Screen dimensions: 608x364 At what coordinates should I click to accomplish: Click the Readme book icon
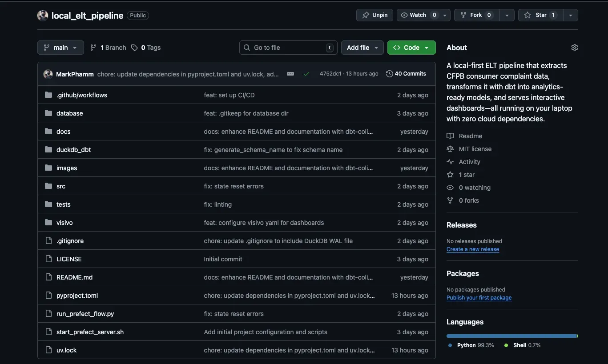[x=450, y=136]
